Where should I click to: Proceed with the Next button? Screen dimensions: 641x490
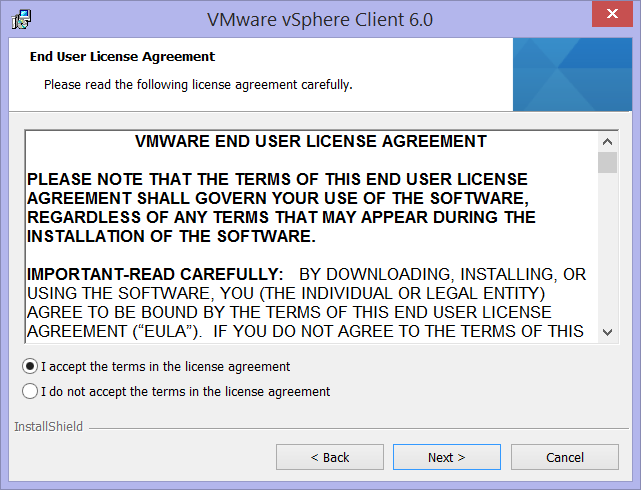[x=446, y=457]
